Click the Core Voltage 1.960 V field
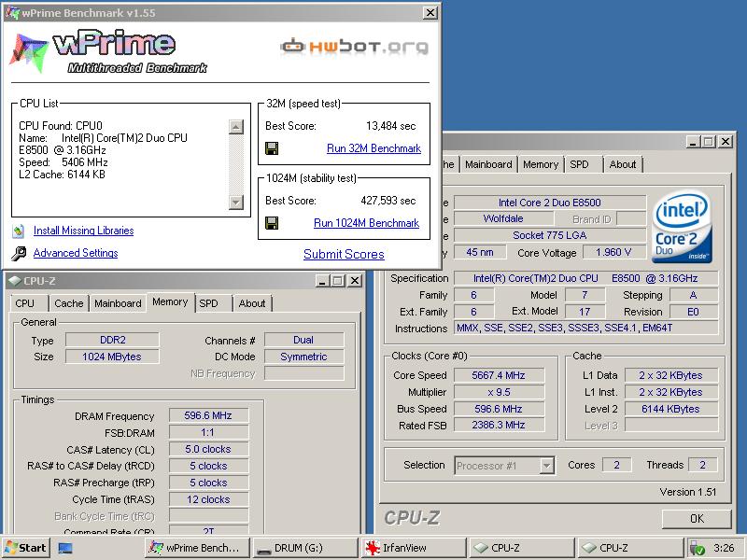747x560 pixels. 613,252
